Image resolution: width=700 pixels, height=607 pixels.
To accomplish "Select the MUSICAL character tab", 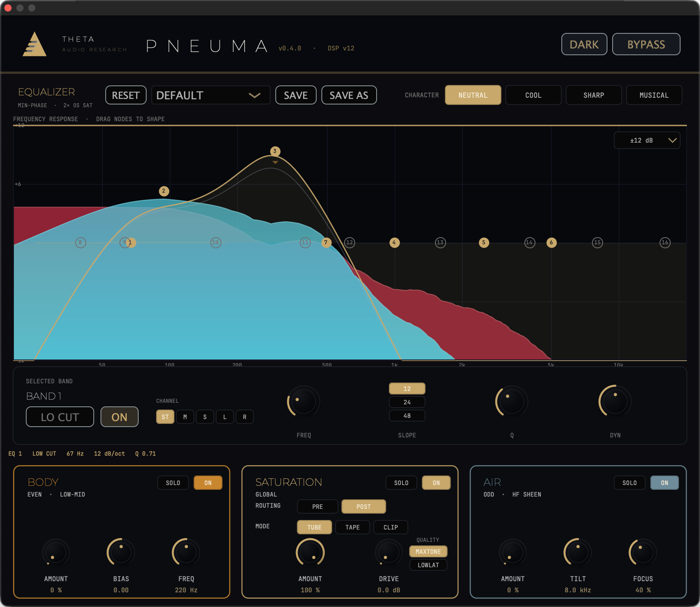I will [654, 95].
